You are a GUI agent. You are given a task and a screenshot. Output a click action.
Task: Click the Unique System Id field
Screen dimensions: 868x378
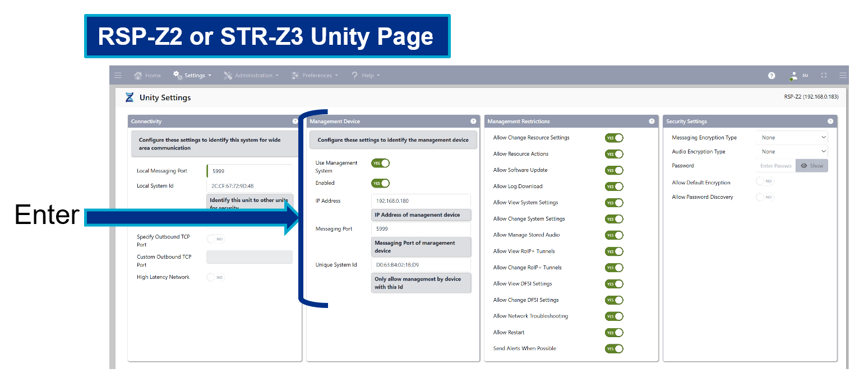421,265
